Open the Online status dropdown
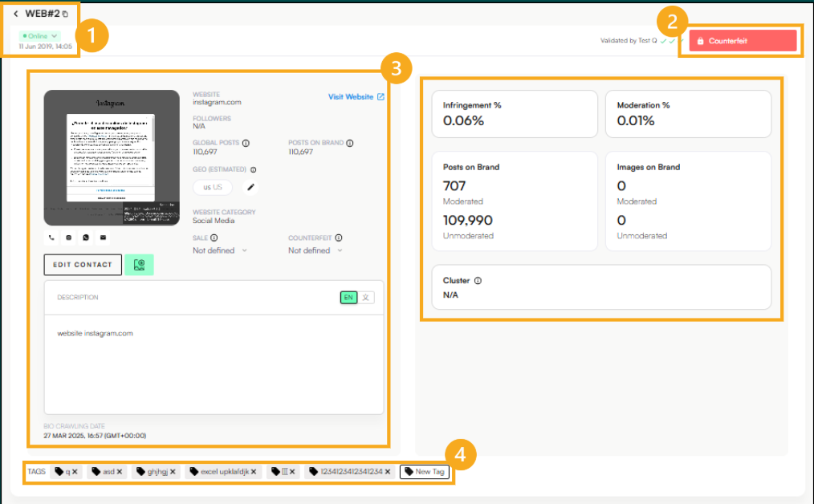This screenshot has width=814, height=504. (x=39, y=36)
